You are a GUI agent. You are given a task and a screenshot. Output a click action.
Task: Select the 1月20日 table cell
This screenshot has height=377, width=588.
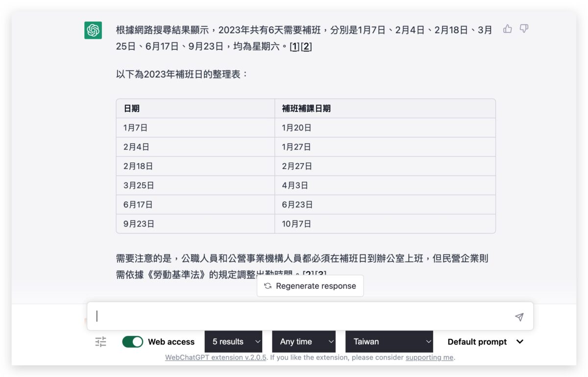click(385, 127)
